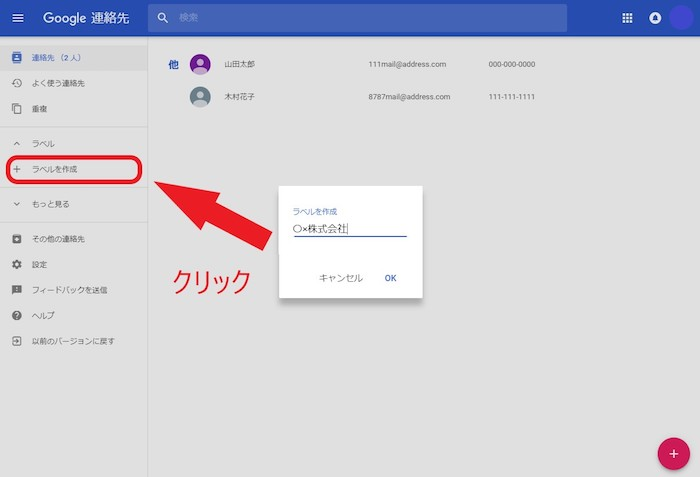The image size is (700, 477).
Task: Click phone number 000-000-0000
Action: [512, 64]
